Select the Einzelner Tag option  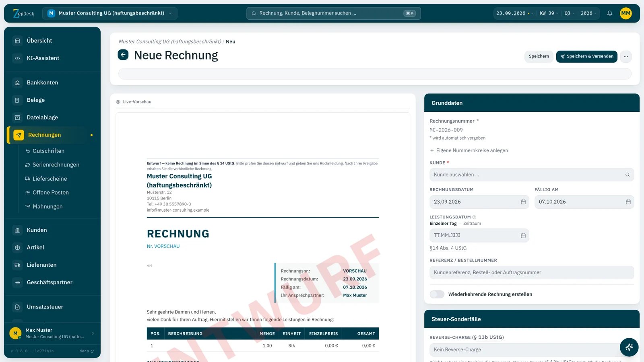pos(443,224)
